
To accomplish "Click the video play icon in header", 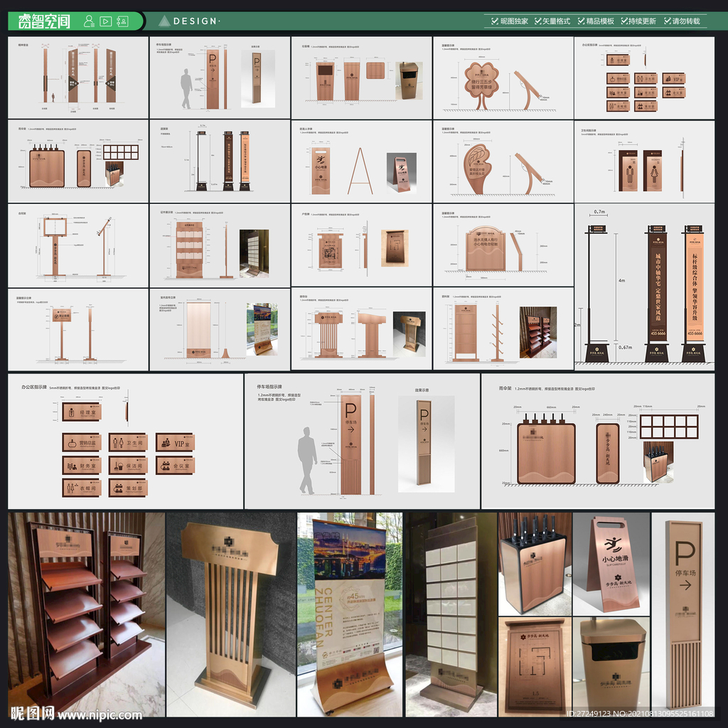I will 106,21.
